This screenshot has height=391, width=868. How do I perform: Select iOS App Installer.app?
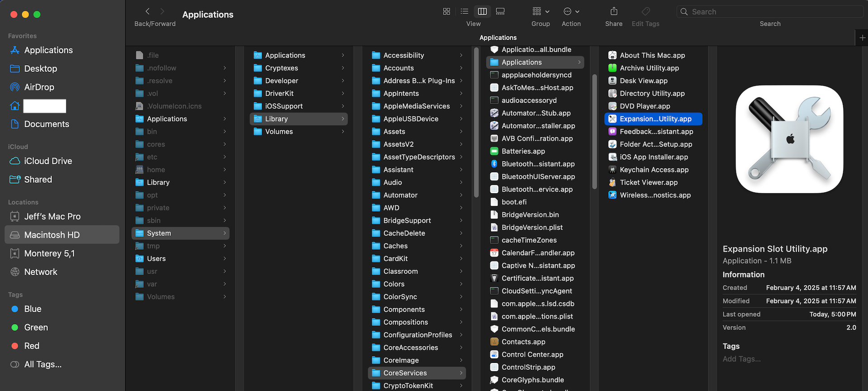(x=653, y=157)
